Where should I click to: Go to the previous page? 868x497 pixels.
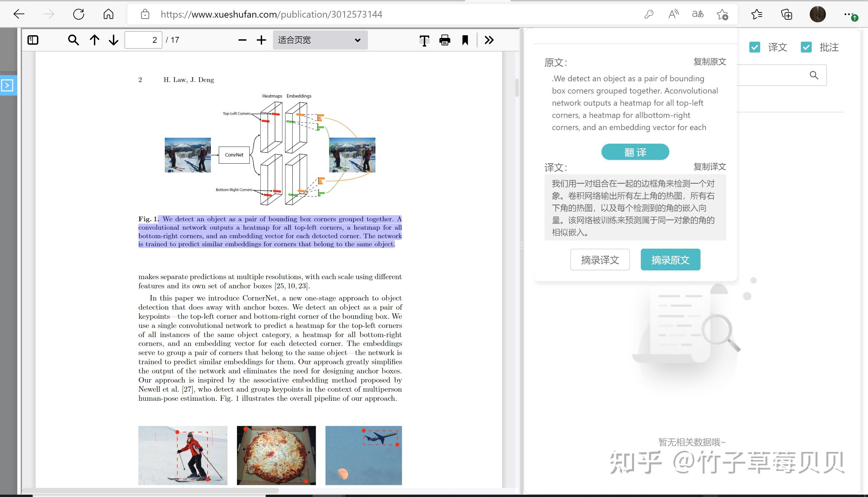click(95, 40)
